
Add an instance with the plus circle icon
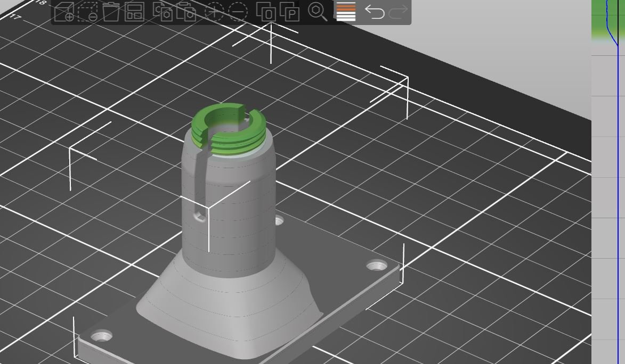pyautogui.click(x=214, y=12)
